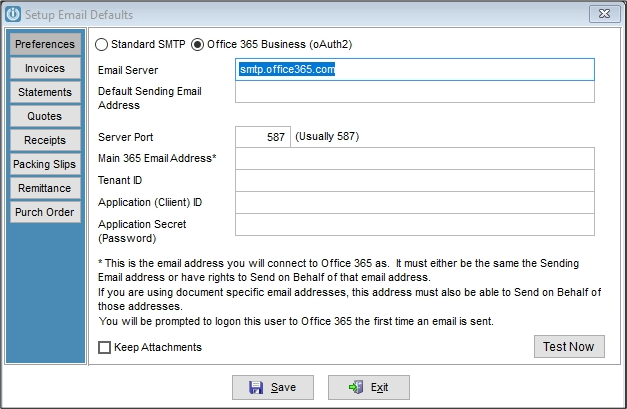Select the Receipts tab

(45, 140)
